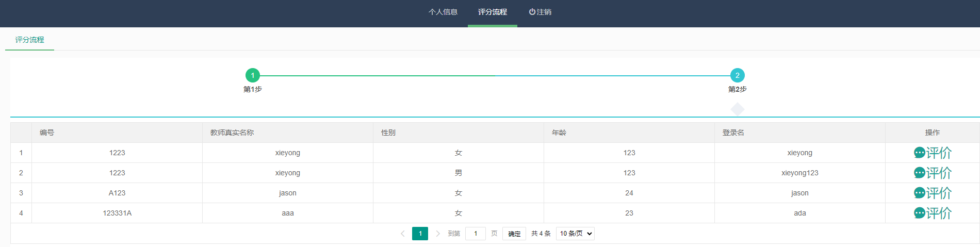
Task: Open the 个人信息 menu item
Action: pos(443,12)
